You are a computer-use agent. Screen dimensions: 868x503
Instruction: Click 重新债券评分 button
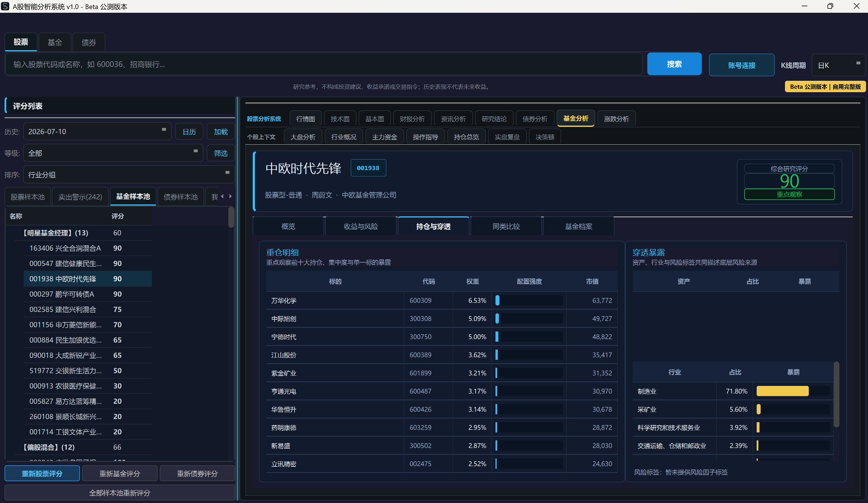(x=197, y=473)
